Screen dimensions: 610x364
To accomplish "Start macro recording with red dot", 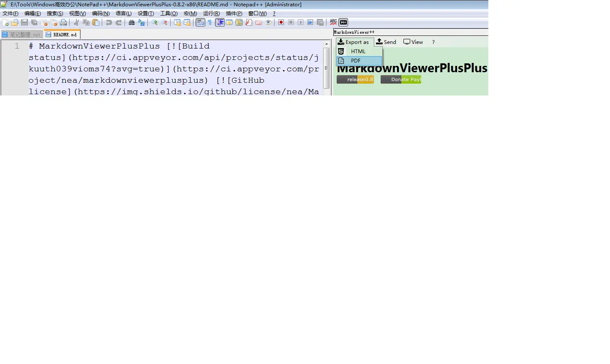I will coord(281,22).
